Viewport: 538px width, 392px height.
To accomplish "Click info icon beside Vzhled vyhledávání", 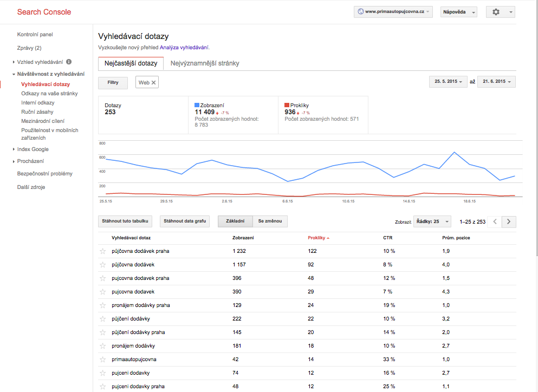I will [69, 62].
